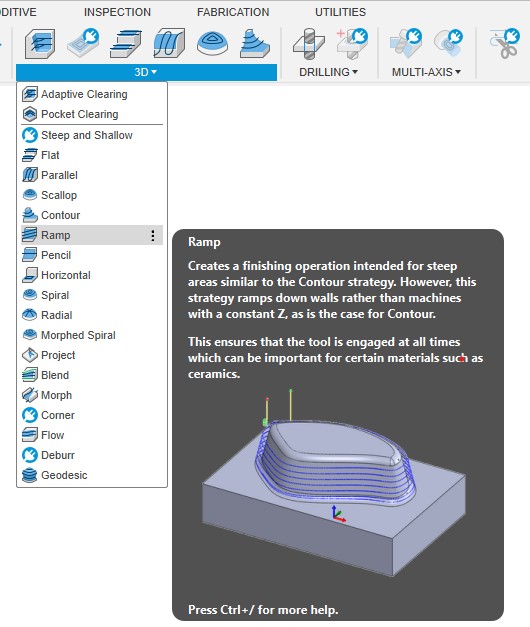Viewport: 530px width, 627px height.
Task: Select the Adaptive Clearing toolbar icon
Action: pos(40,44)
